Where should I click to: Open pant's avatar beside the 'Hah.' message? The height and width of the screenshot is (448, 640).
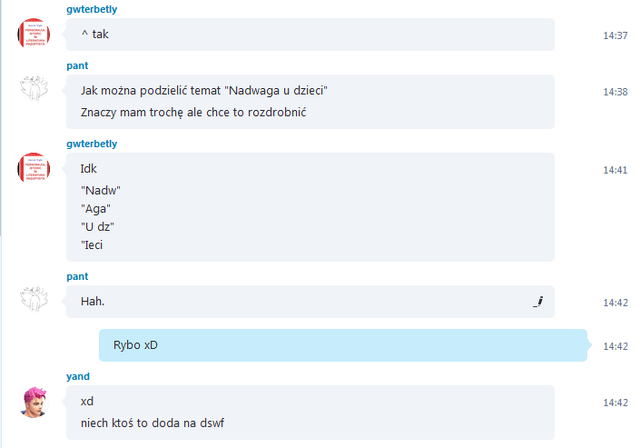34,299
